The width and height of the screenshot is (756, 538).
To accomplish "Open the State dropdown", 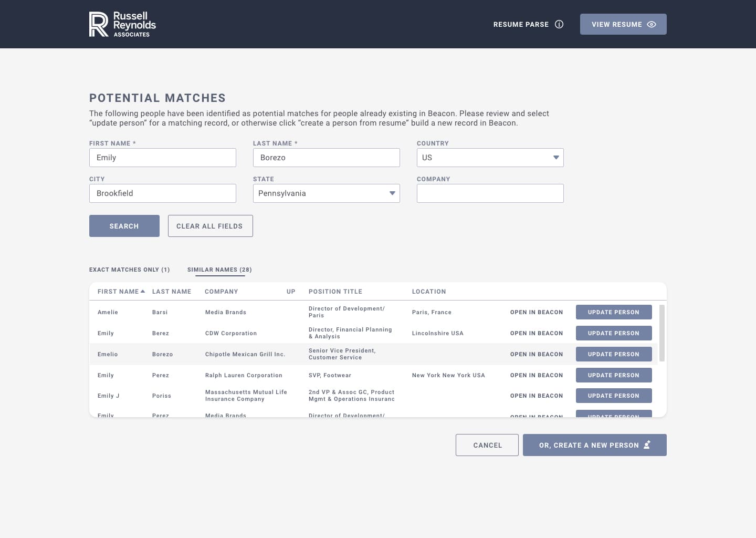I will tap(392, 193).
